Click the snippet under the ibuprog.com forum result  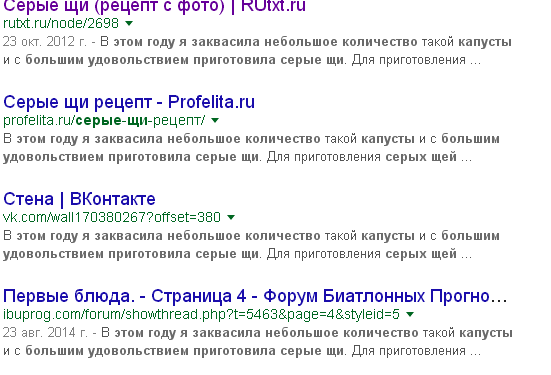258,342
